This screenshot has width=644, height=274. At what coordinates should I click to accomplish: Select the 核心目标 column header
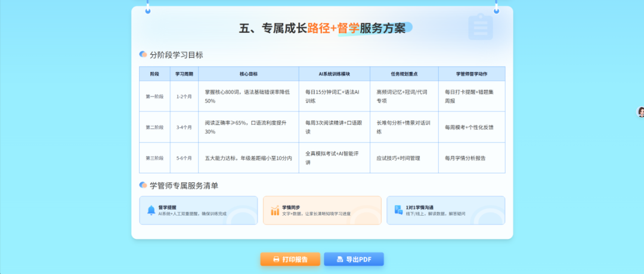coord(249,74)
